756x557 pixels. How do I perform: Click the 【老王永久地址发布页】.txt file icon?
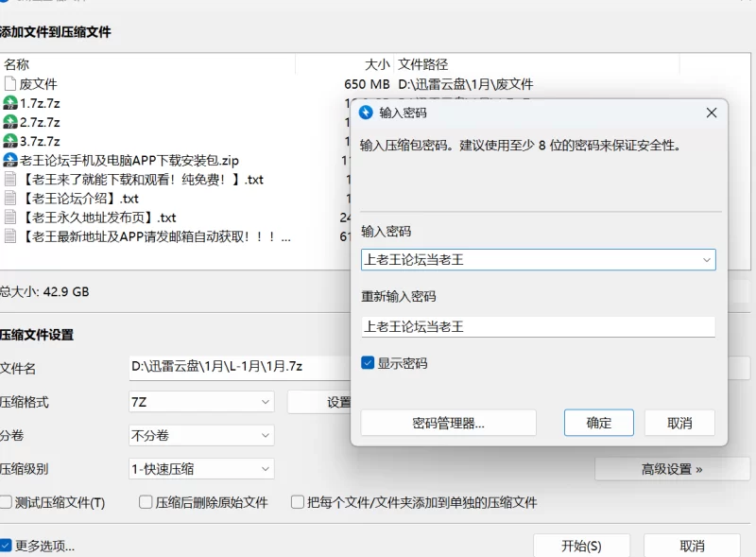pyautogui.click(x=10, y=218)
